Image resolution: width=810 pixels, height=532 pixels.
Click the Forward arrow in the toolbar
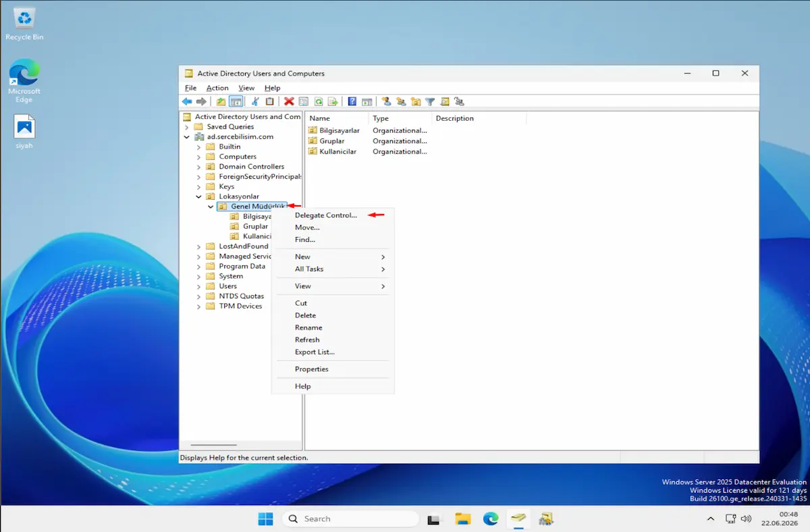[x=201, y=101]
